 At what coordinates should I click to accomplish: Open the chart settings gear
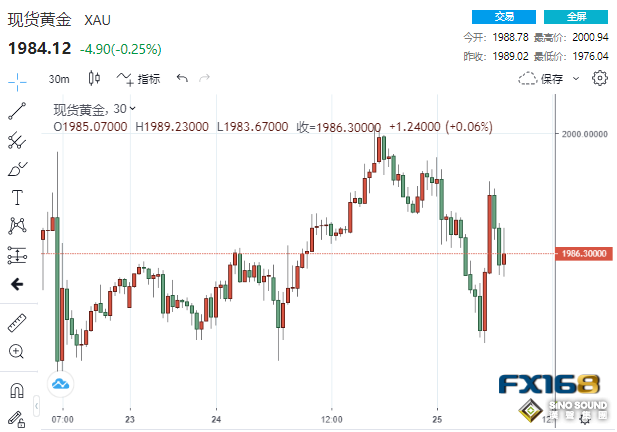600,78
